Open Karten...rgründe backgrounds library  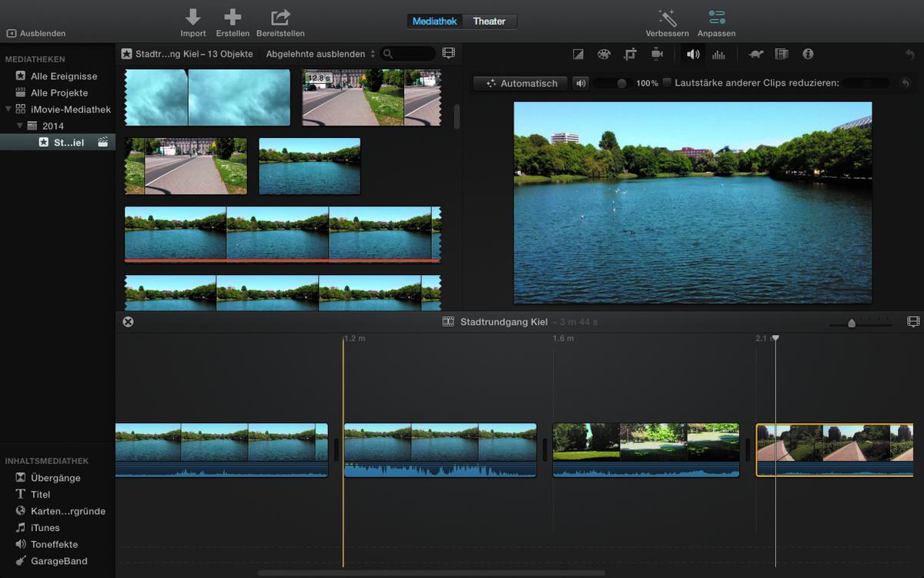click(x=60, y=511)
